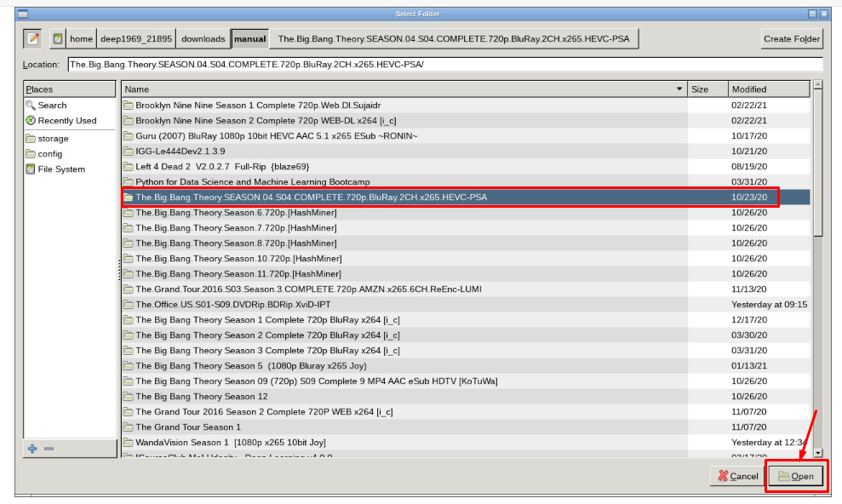Click the down arrow of the file list scrollbar
This screenshot has height=504, width=842.
coord(818,454)
